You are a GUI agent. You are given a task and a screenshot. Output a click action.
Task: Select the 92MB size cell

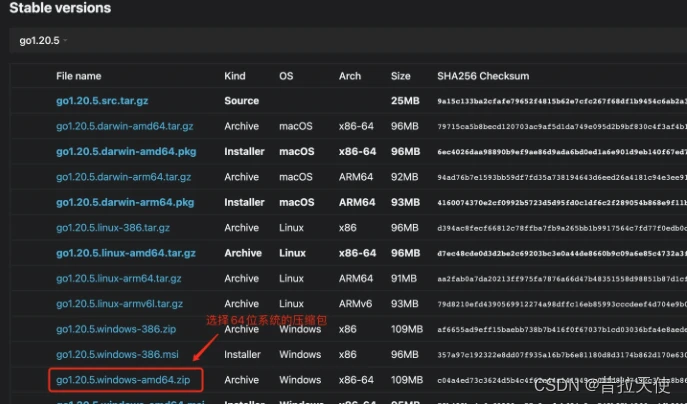(404, 177)
